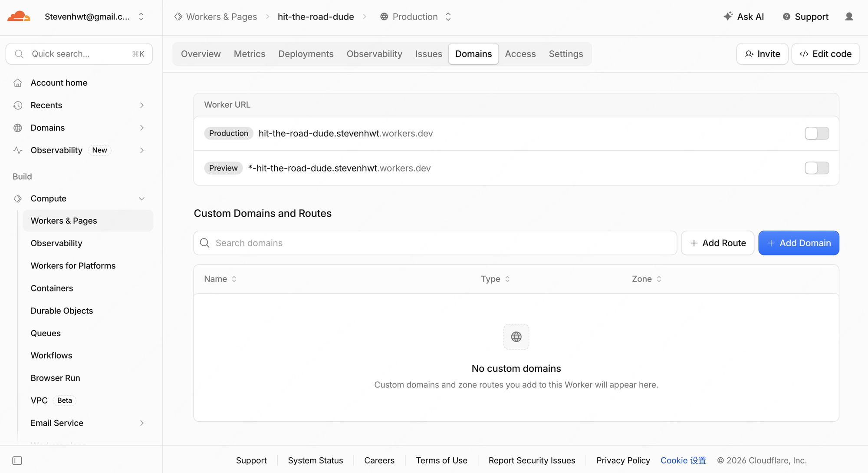The width and height of the screenshot is (868, 473).
Task: Toggle the Preview workers.dev URL switch
Action: 817,168
